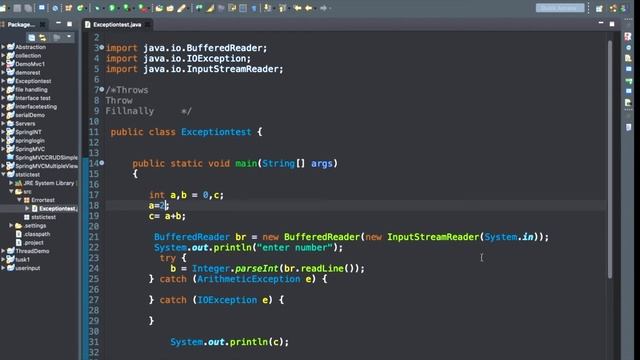
Task: Expand the JRE System Library node
Action: 11,183
